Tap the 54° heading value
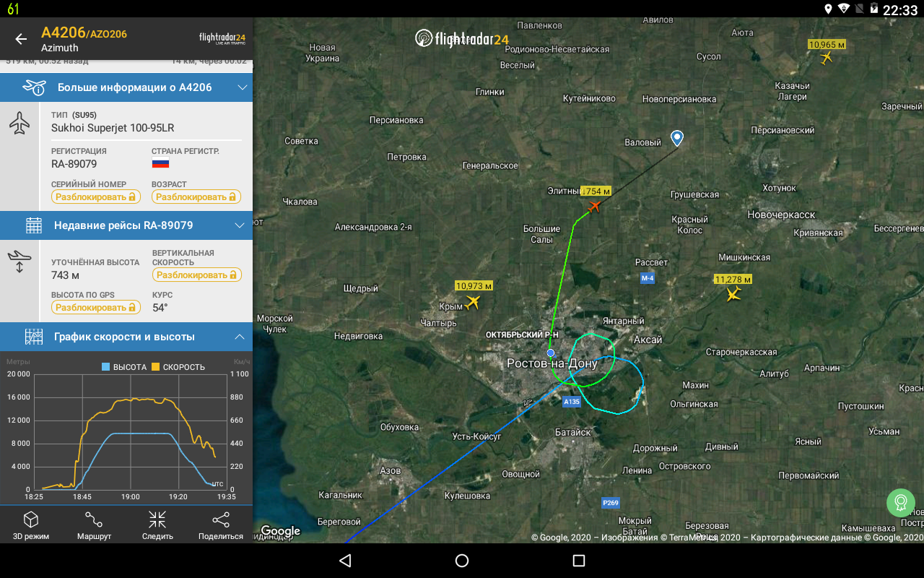The width and height of the screenshot is (924, 578). click(160, 308)
